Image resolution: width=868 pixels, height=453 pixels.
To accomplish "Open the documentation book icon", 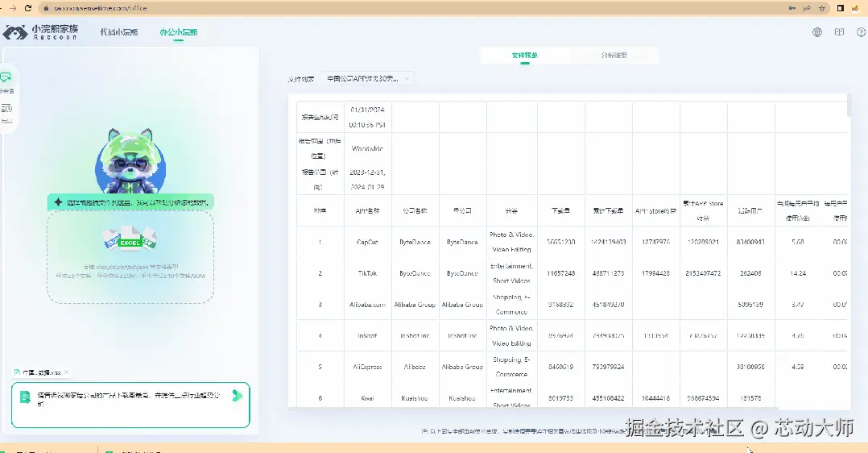I will click(839, 32).
